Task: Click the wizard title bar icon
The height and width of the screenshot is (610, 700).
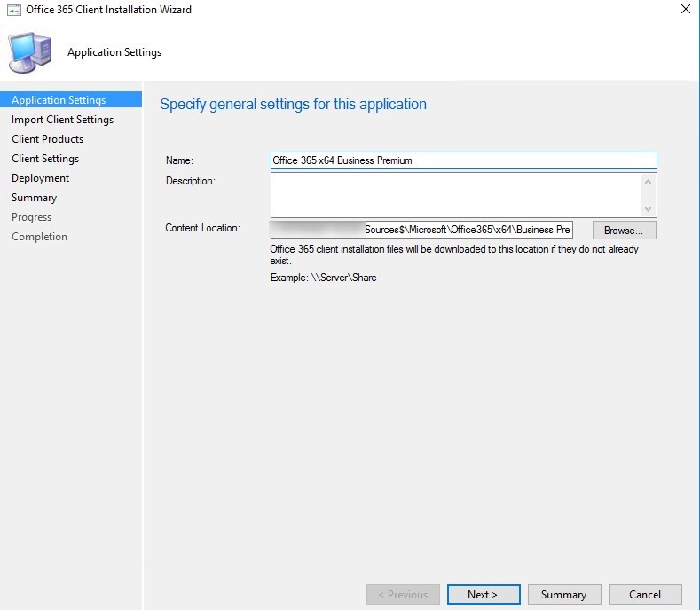Action: [x=14, y=10]
